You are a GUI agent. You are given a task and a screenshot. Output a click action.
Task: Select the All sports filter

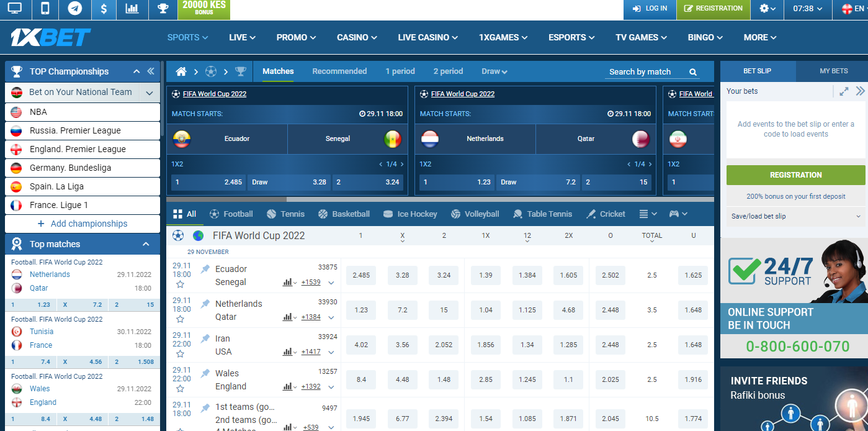pos(184,214)
